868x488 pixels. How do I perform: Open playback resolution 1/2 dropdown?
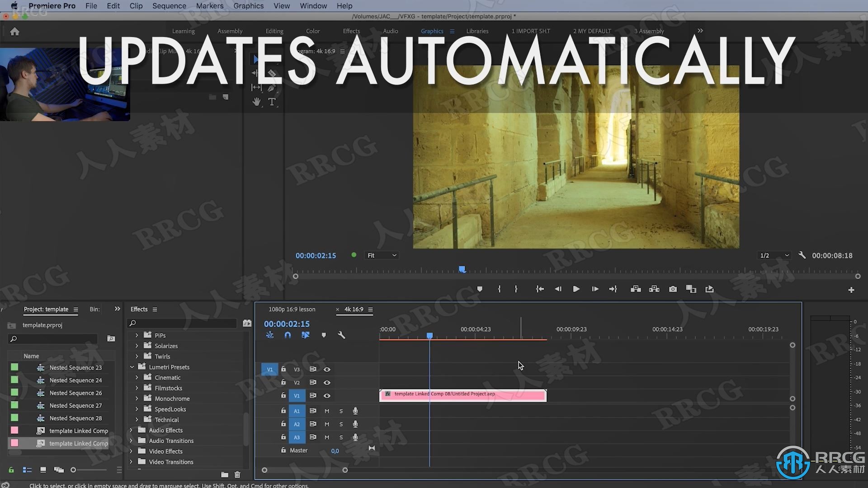point(774,255)
